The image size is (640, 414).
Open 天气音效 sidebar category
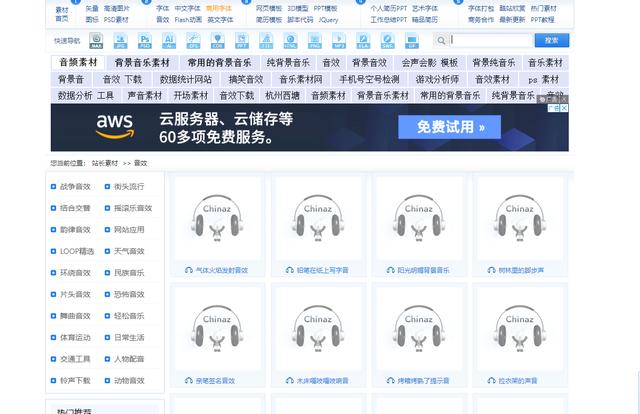(x=129, y=251)
